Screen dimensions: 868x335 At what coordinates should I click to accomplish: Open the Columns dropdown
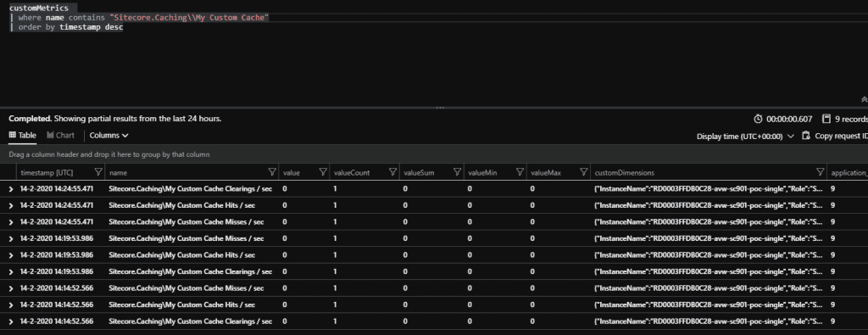tap(109, 135)
